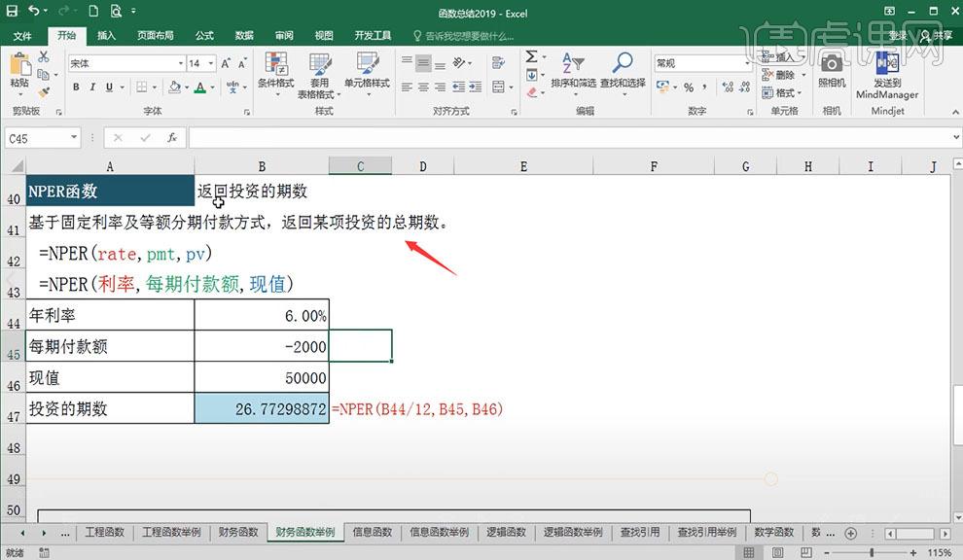This screenshot has width=963, height=560.
Task: Collapse the ribbon with the up chevron
Action: tap(955, 112)
